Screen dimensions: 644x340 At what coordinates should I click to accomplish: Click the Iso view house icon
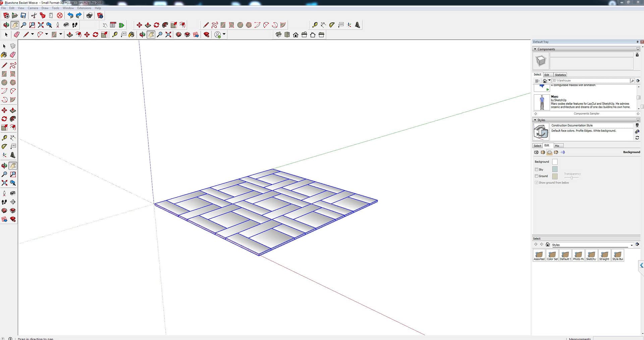click(x=278, y=35)
